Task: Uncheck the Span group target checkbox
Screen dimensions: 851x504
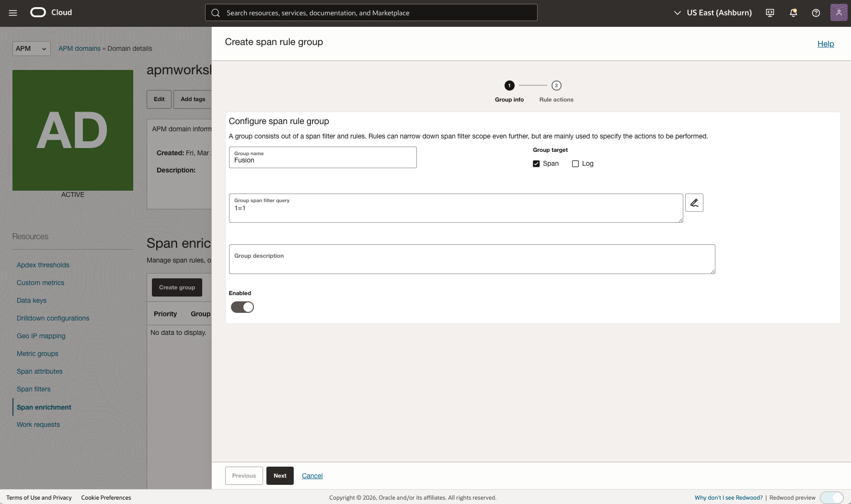Action: point(536,163)
